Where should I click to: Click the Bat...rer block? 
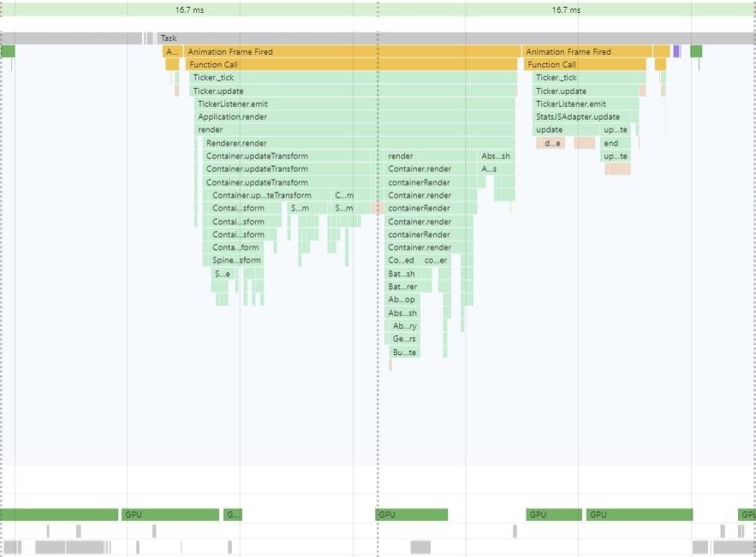coord(403,287)
